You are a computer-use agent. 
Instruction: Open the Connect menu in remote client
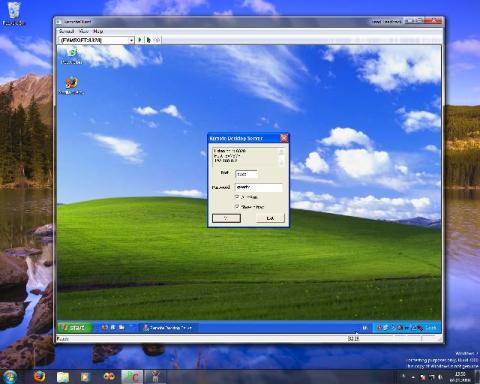pos(66,31)
